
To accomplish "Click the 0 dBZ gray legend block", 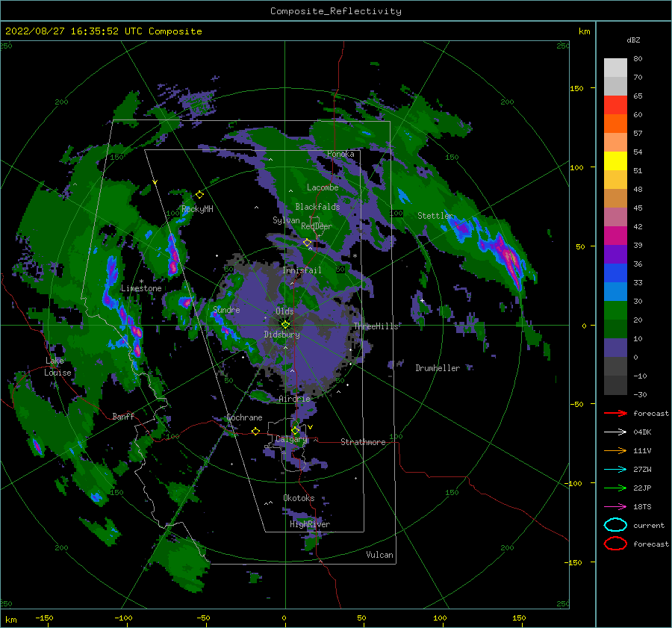I will pyautogui.click(x=615, y=366).
